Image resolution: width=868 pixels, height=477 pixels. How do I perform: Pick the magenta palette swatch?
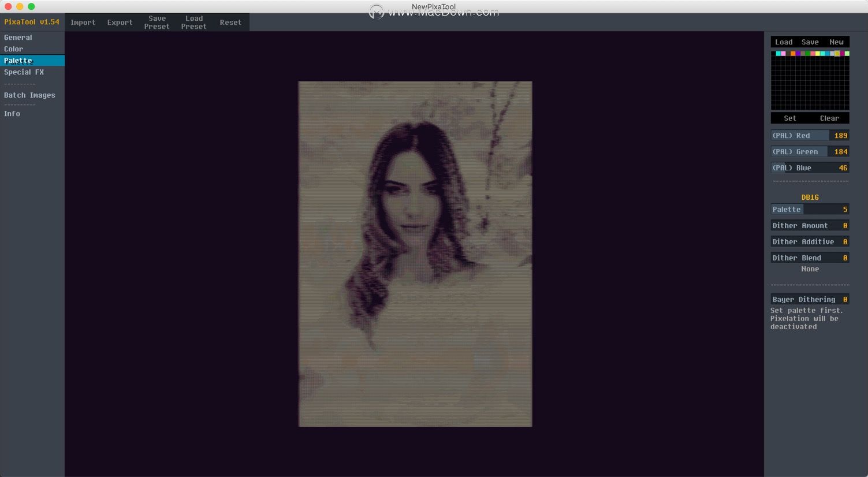coord(842,54)
